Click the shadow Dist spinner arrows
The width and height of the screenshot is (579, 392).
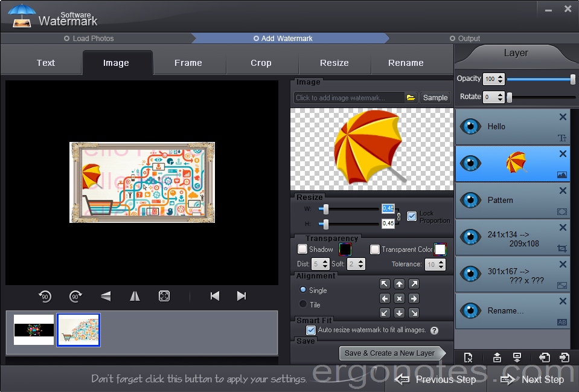(x=325, y=264)
